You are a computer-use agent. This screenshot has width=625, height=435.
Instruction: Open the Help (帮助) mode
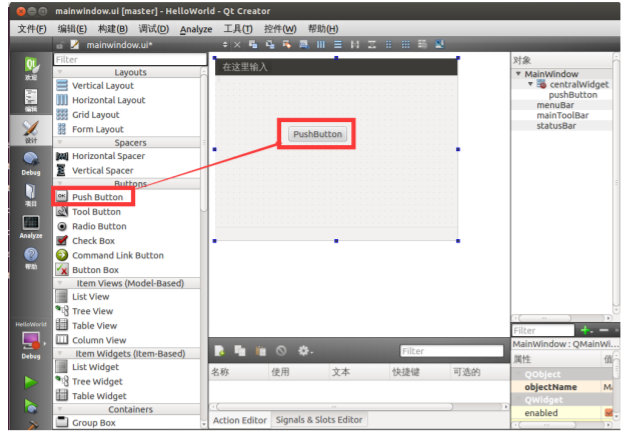pyautogui.click(x=31, y=258)
